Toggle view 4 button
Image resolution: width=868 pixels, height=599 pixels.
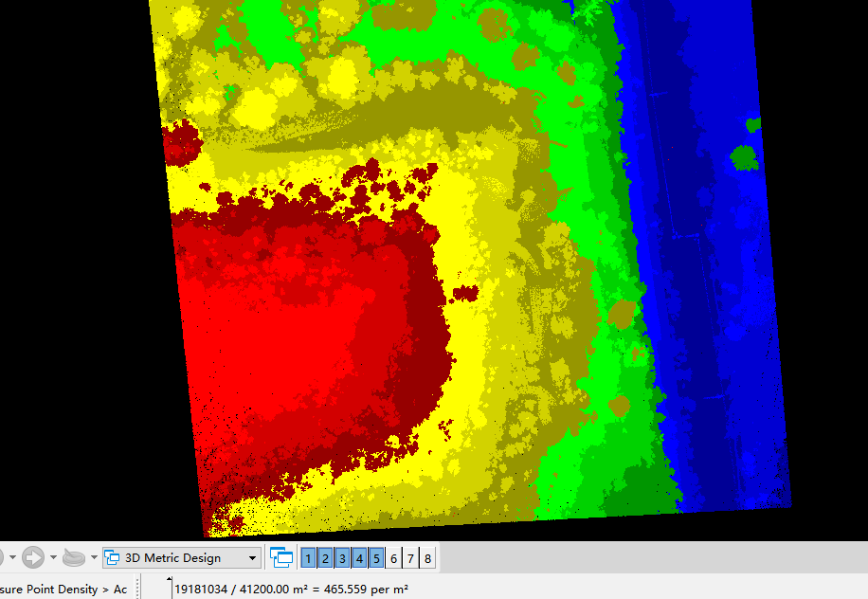(x=360, y=558)
